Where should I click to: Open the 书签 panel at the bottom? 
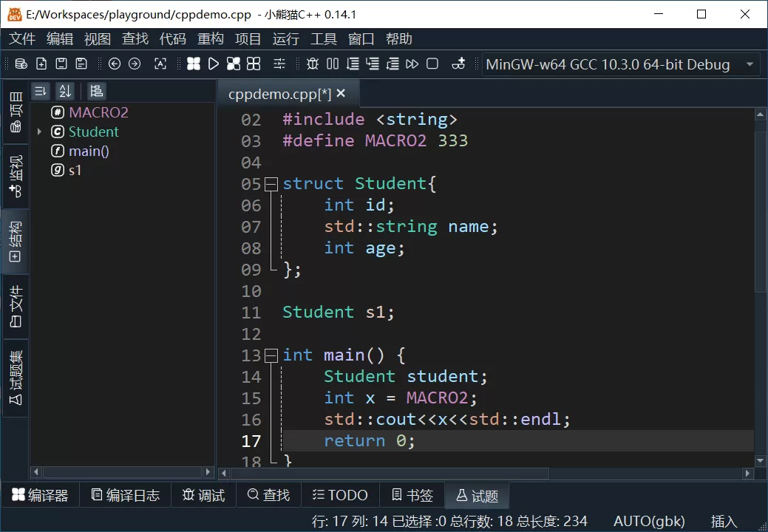[x=412, y=494]
